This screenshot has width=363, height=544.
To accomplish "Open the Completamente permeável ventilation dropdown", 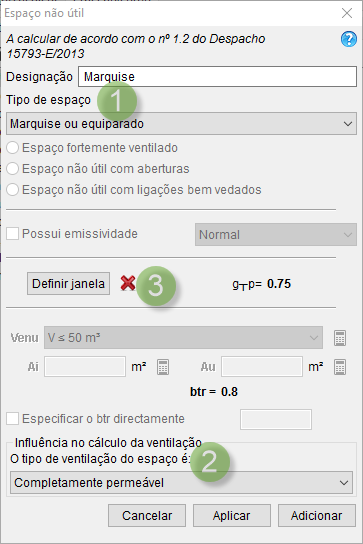I will click(x=181, y=483).
